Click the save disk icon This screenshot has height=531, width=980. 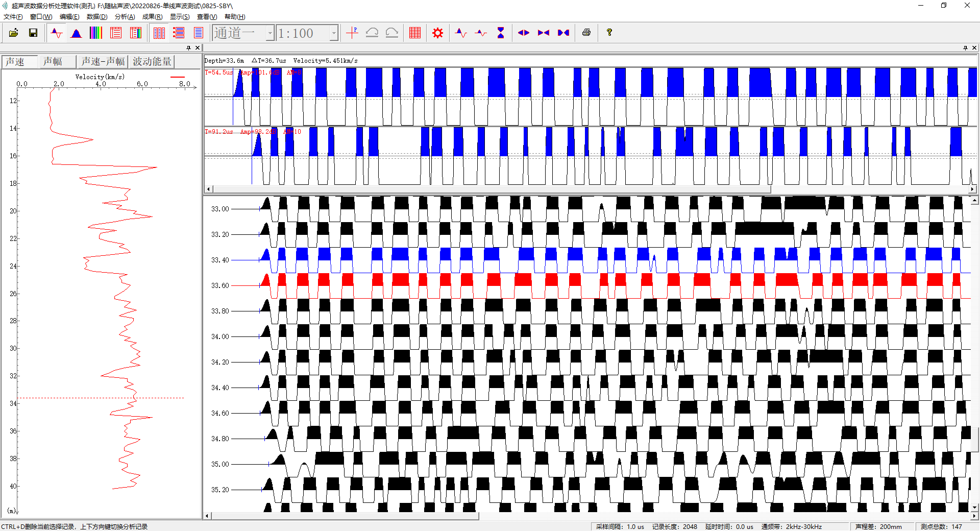(33, 33)
